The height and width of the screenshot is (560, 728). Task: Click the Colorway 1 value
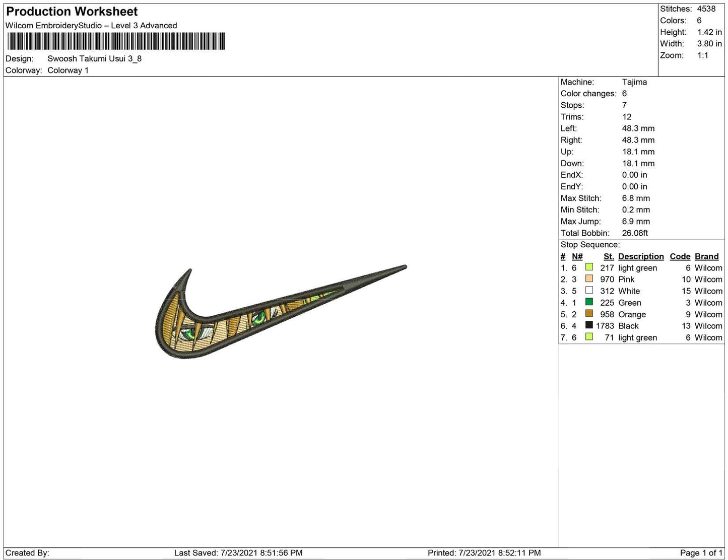[68, 71]
